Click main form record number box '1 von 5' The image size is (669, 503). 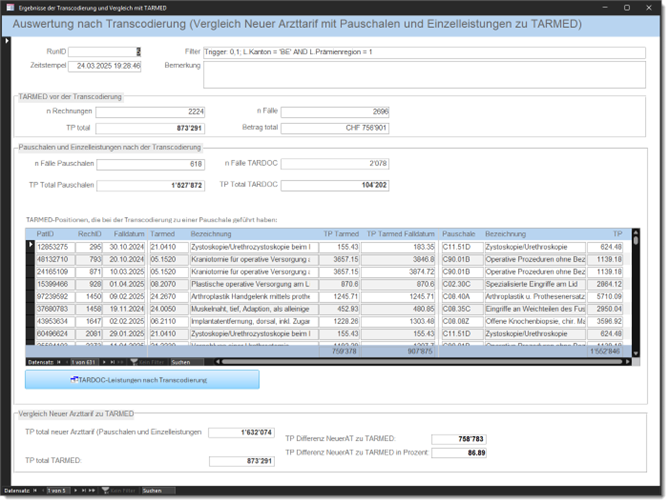click(57, 491)
